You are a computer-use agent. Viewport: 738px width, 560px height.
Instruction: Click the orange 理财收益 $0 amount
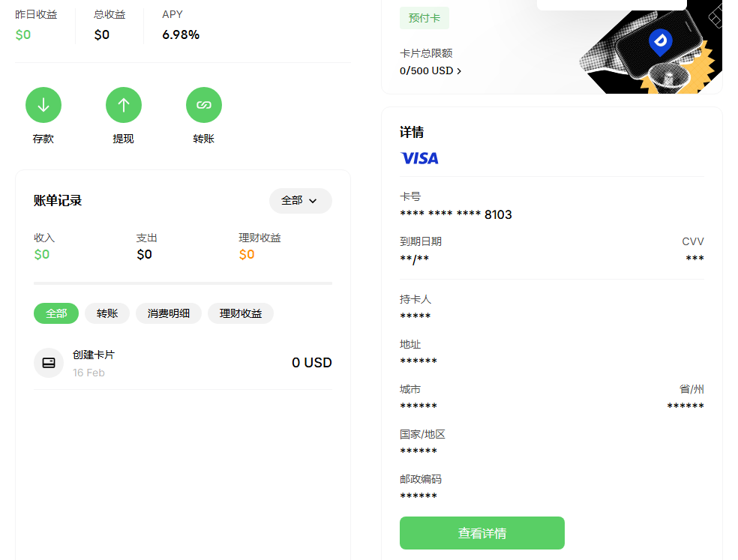pos(247,255)
